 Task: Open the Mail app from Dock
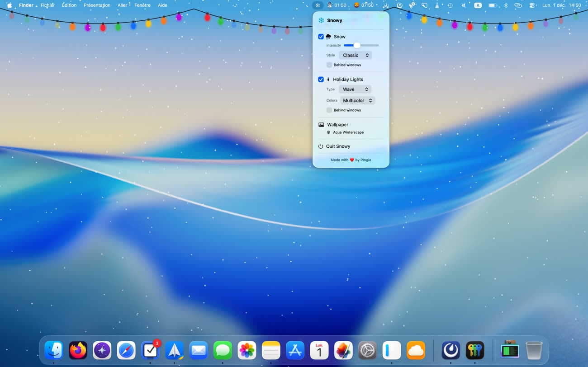pos(198,350)
